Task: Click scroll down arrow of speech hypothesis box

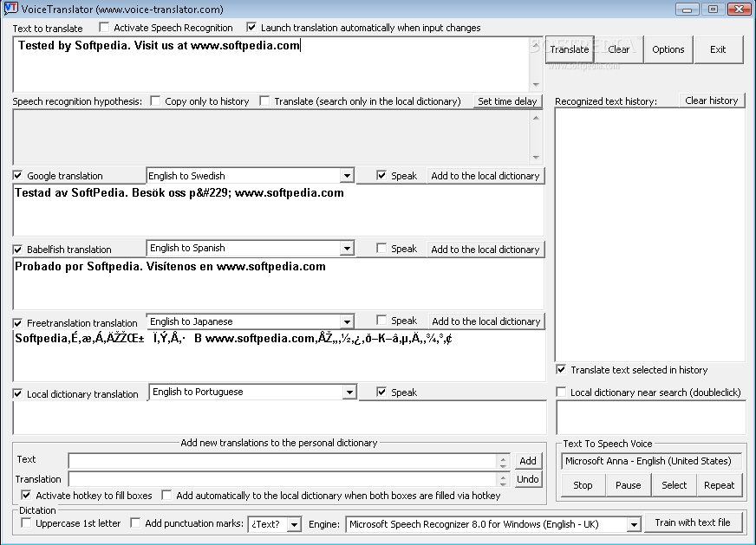Action: tap(536, 158)
